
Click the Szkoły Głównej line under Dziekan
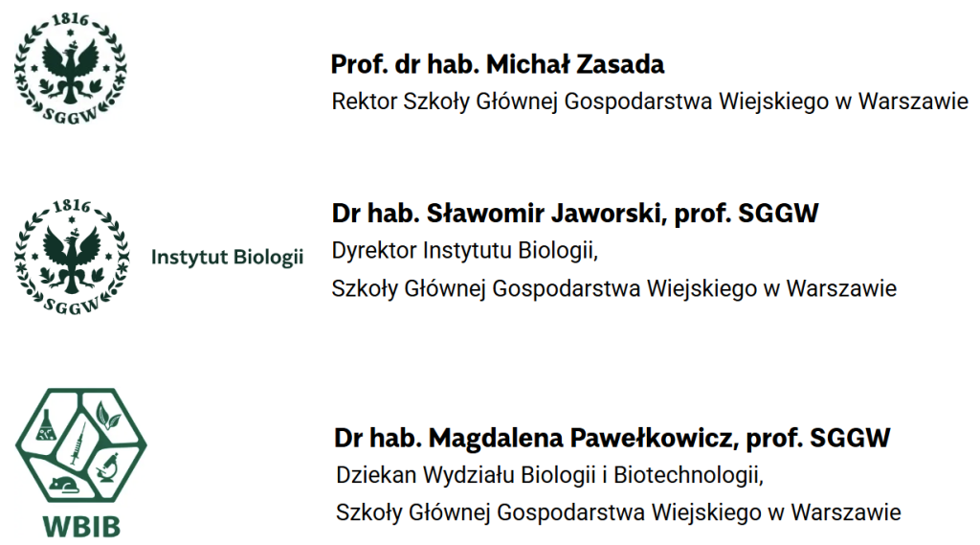618,511
